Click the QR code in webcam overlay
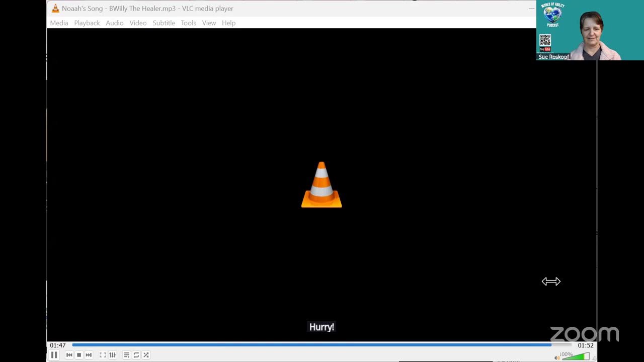The width and height of the screenshot is (644, 362). pos(545,40)
